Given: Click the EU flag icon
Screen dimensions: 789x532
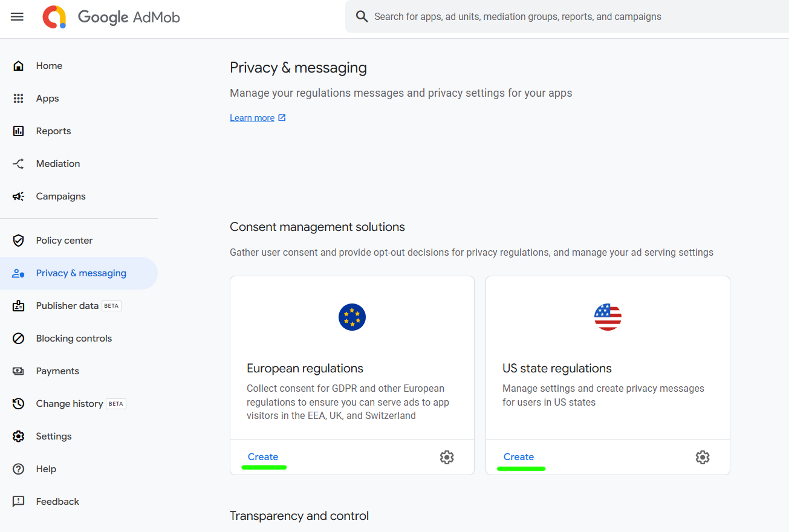Looking at the screenshot, I should pos(352,317).
